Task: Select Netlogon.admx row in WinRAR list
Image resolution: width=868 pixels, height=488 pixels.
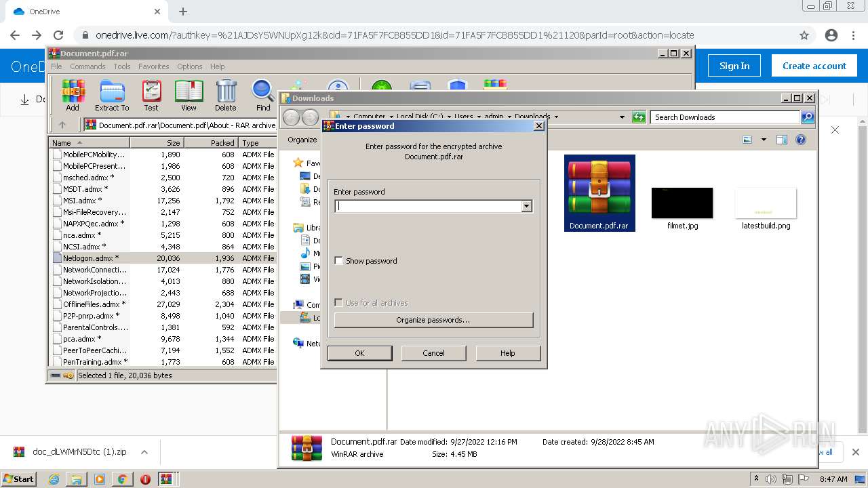Action: pyautogui.click(x=163, y=258)
